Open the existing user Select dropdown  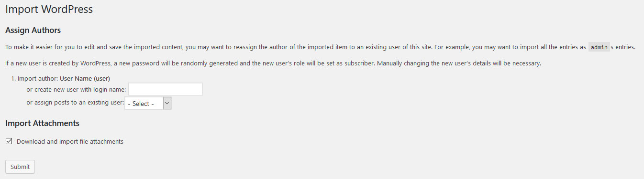(148, 103)
